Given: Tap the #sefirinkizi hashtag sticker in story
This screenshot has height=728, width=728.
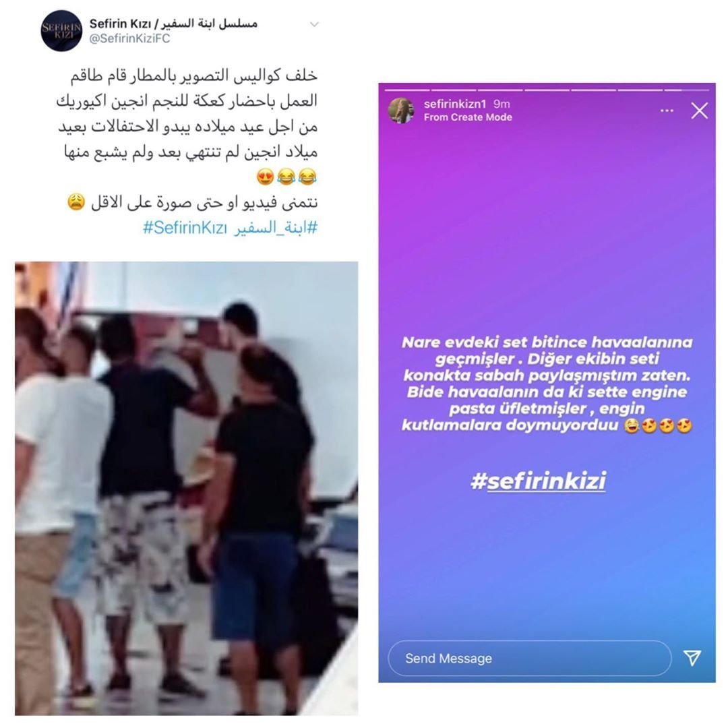Looking at the screenshot, I should coord(538,481).
